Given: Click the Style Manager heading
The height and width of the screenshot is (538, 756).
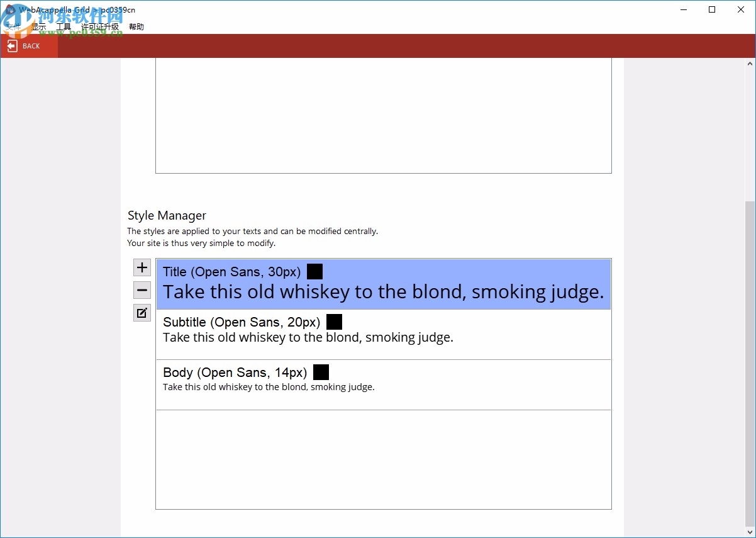Looking at the screenshot, I should tap(167, 216).
